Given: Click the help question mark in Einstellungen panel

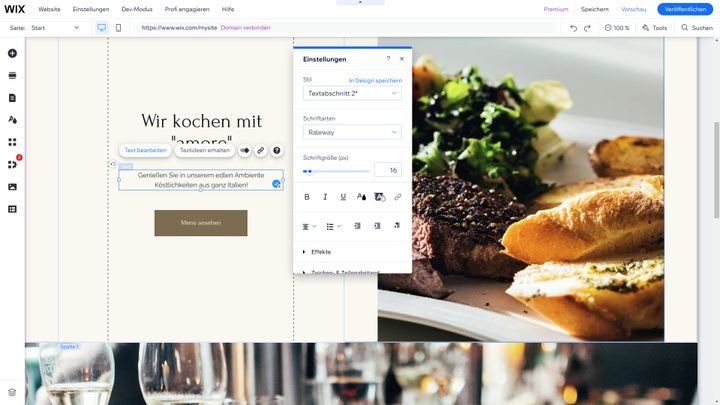Looking at the screenshot, I should click(x=388, y=59).
